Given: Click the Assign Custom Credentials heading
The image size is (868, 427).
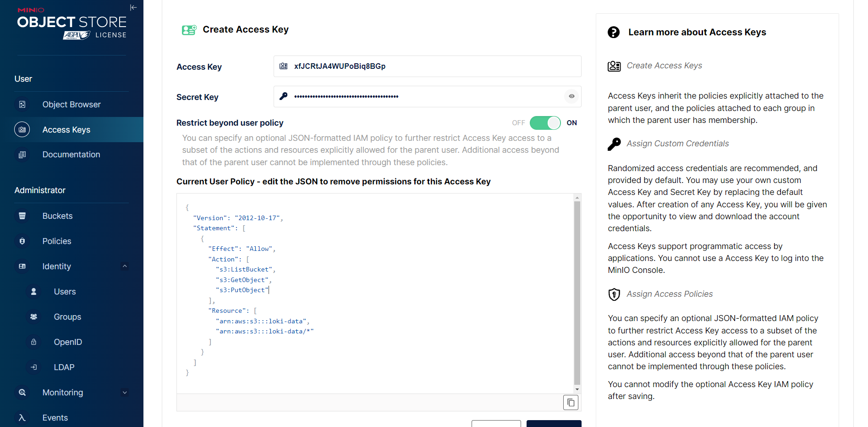Looking at the screenshot, I should pyautogui.click(x=677, y=144).
